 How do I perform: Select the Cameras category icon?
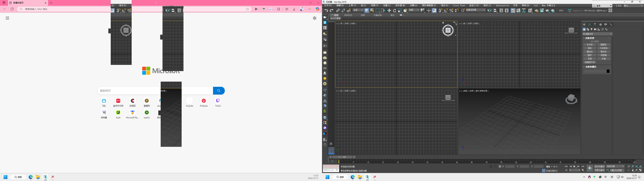click(x=595, y=29)
